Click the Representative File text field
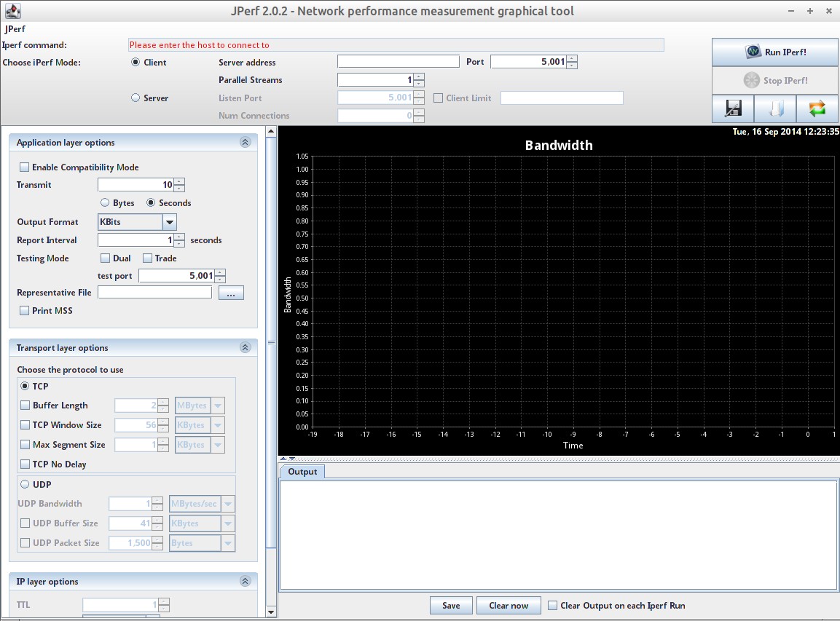840x621 pixels. 155,292
